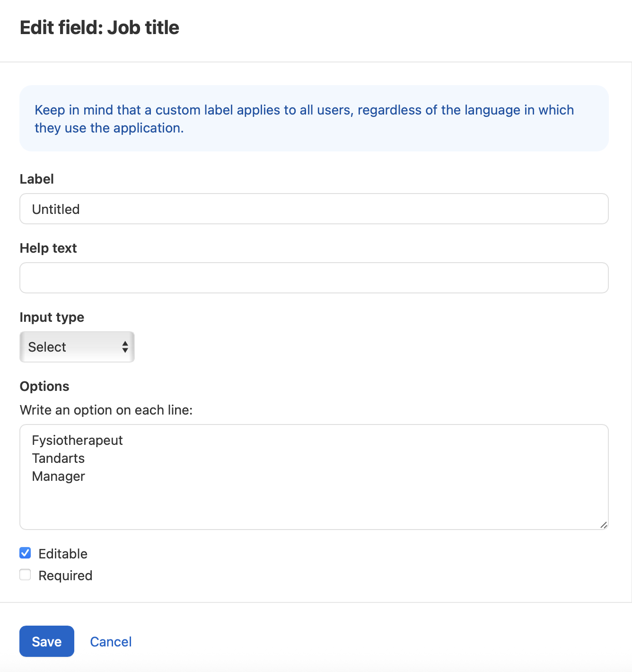Click the "Editable" checkbox label text
This screenshot has width=632, height=672.
coord(63,554)
